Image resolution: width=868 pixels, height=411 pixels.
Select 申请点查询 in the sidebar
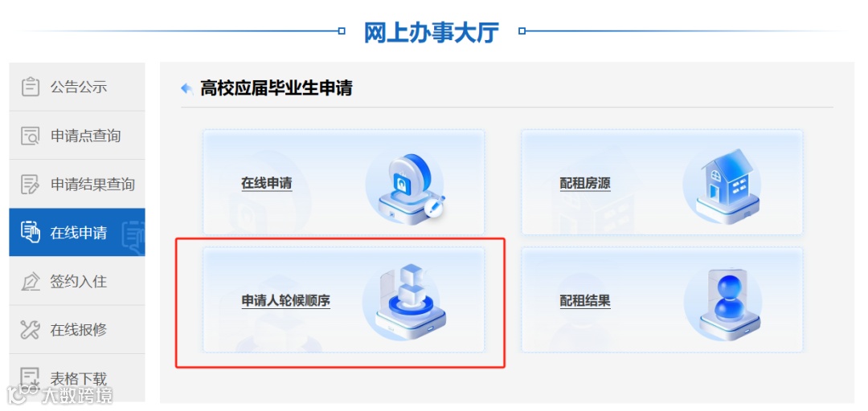77,136
